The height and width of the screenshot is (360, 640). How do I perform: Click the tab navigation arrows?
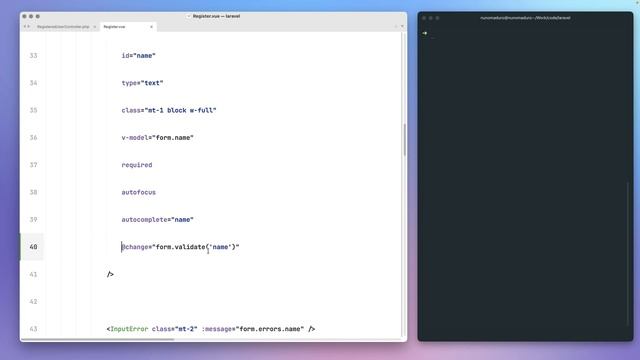point(27,27)
